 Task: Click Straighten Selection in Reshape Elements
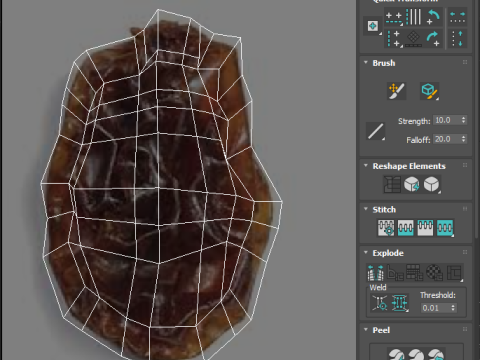[392, 184]
